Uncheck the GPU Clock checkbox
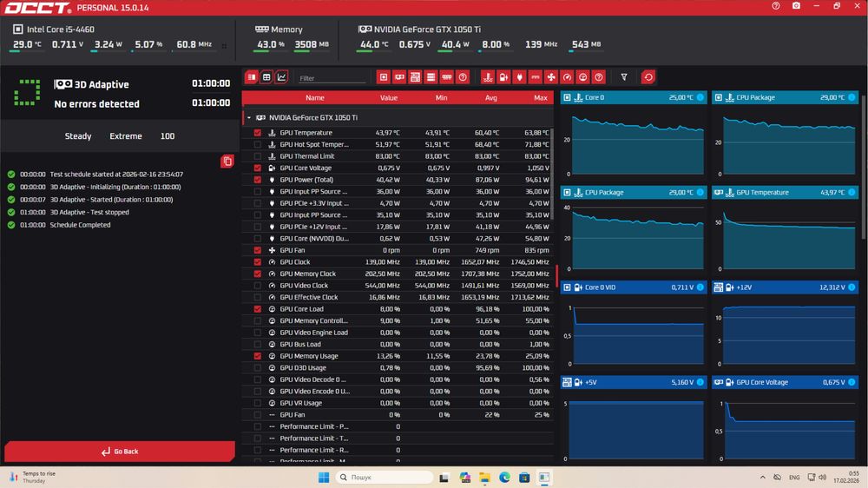868x488 pixels. pos(258,262)
